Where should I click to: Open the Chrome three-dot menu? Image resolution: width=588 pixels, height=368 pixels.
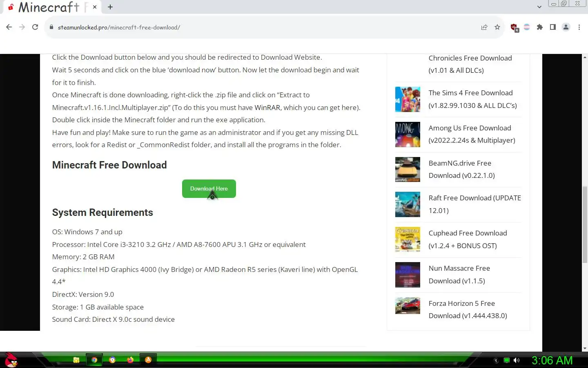[x=579, y=27]
